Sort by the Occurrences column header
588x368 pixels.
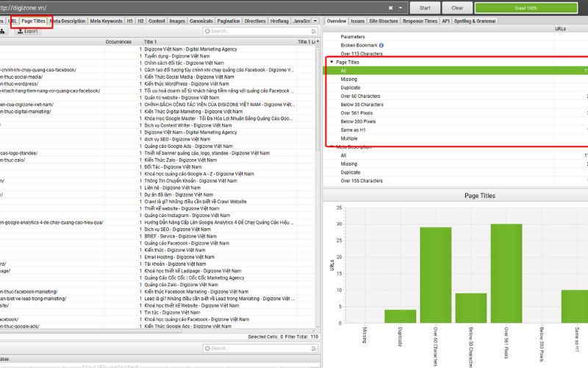point(118,42)
